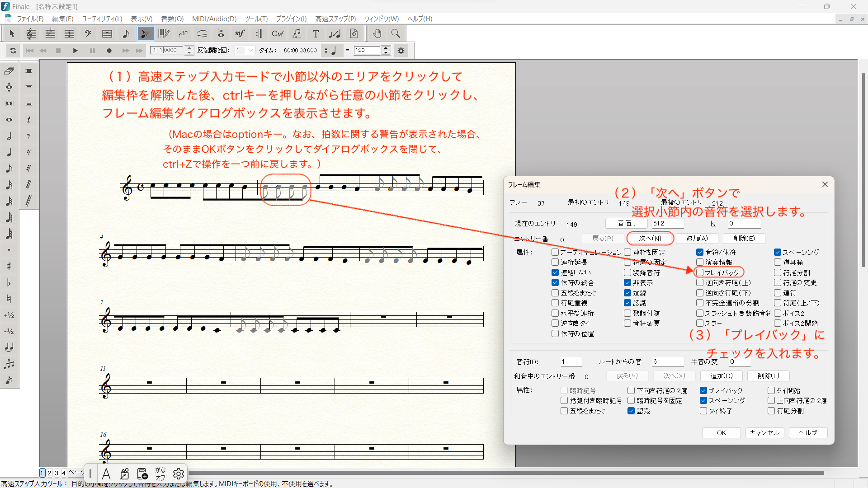
Task: Click the キャンセル button
Action: [764, 432]
